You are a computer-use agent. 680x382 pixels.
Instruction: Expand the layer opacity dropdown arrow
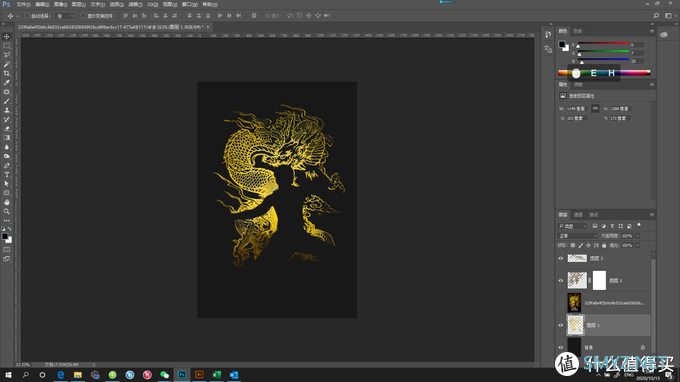point(638,236)
